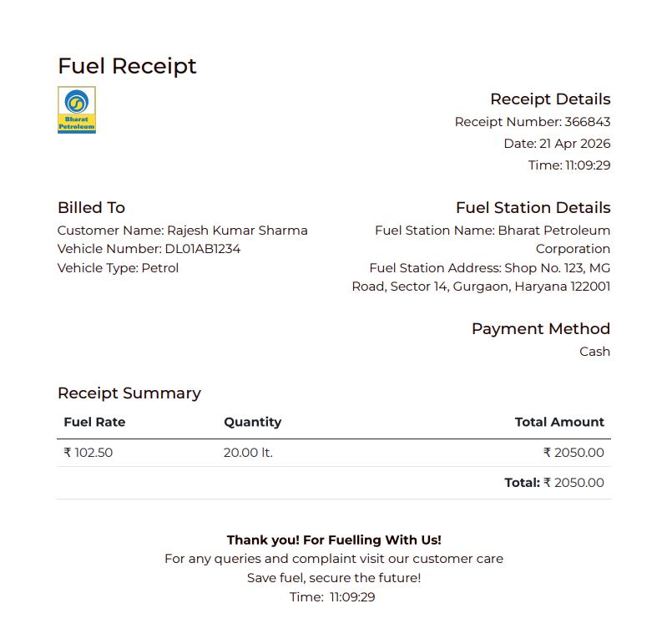Screen dimensions: 662x644
Task: Click the Receipt Details heading
Action: [x=550, y=99]
